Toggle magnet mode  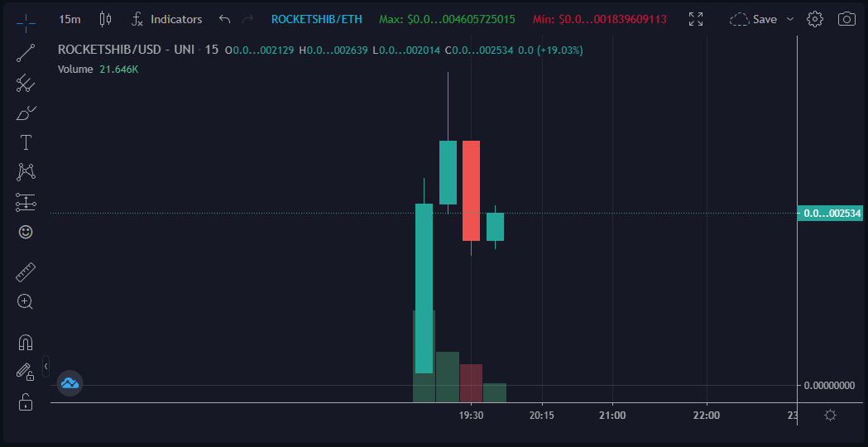(26, 343)
